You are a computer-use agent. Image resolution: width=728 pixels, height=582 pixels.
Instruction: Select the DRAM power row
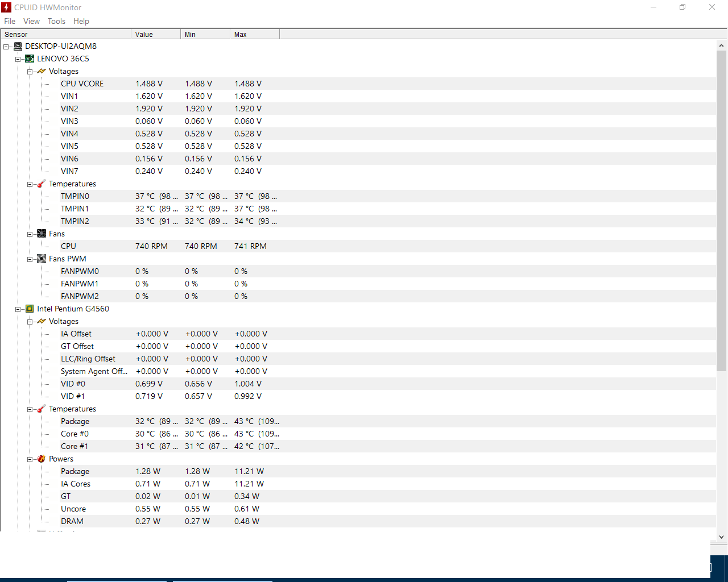(387, 521)
